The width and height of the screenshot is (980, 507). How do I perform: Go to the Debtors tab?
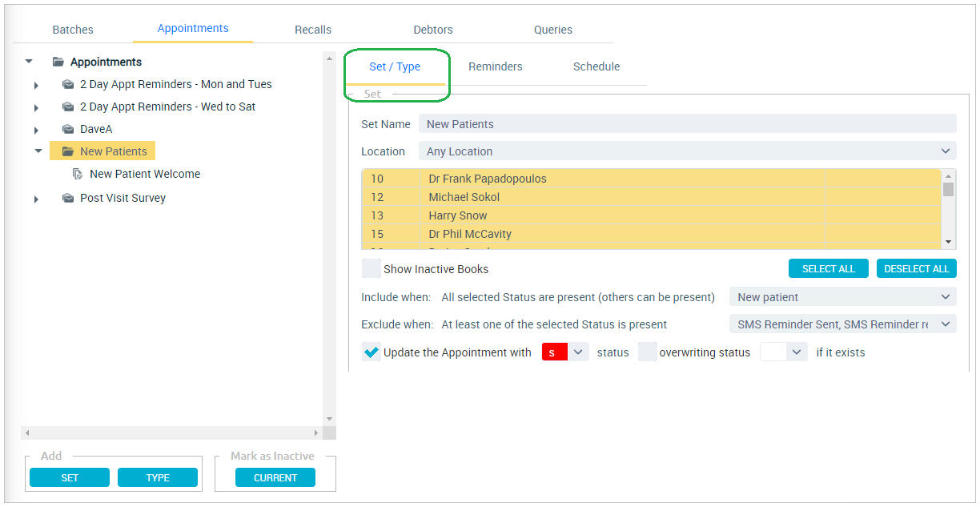(433, 30)
